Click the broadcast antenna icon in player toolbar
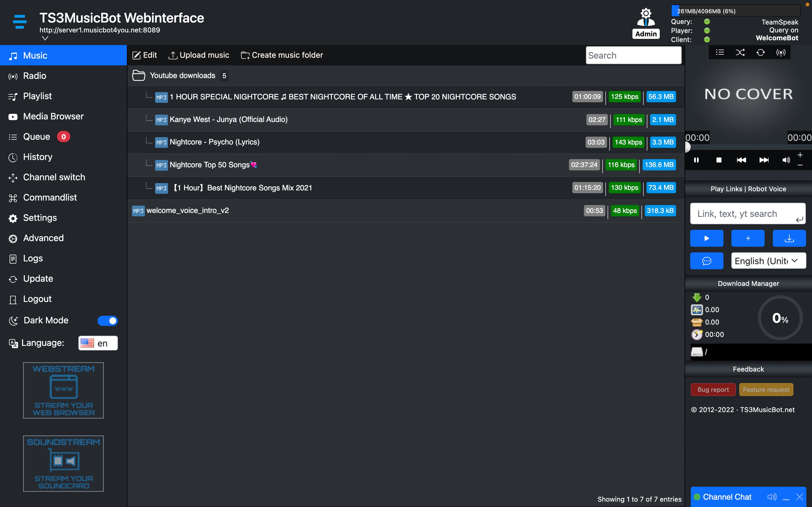 pos(781,53)
